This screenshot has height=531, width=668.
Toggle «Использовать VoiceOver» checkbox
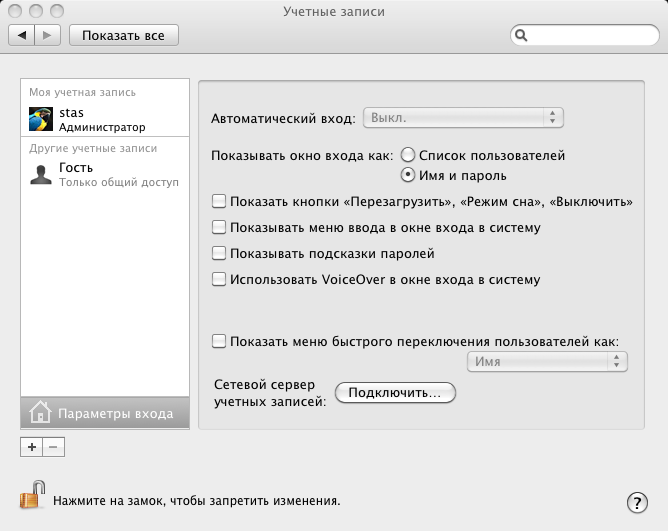[219, 280]
